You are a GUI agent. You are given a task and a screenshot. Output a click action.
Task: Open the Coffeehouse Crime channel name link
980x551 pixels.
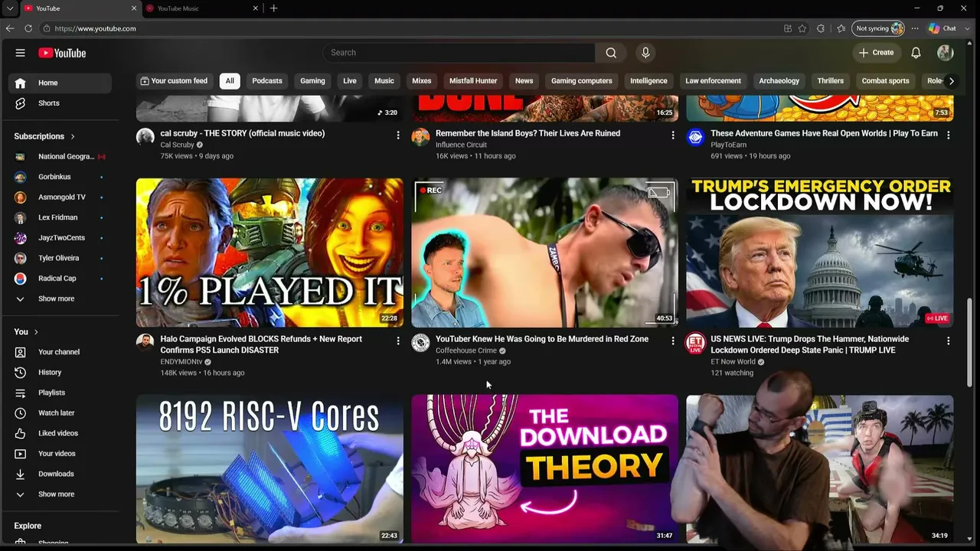(x=466, y=350)
